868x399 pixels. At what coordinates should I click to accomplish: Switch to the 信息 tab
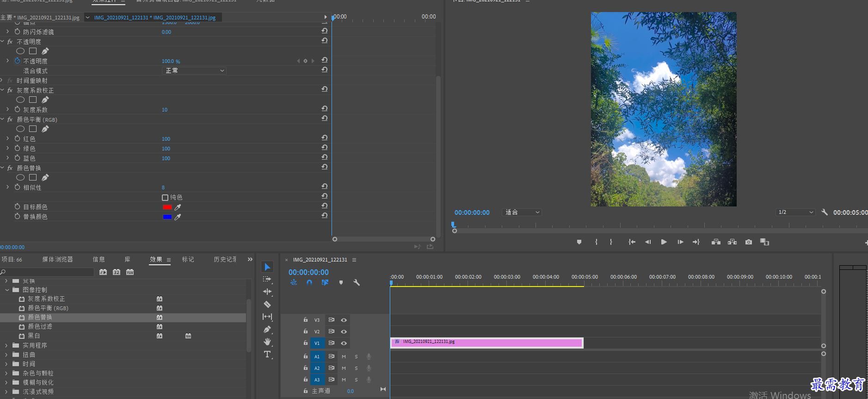98,259
